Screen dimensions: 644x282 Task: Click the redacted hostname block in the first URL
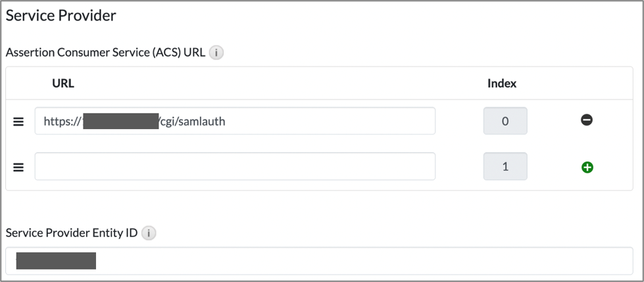click(121, 121)
